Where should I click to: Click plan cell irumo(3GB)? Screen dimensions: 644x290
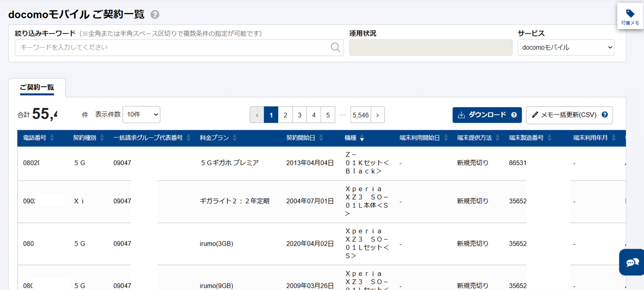point(217,244)
